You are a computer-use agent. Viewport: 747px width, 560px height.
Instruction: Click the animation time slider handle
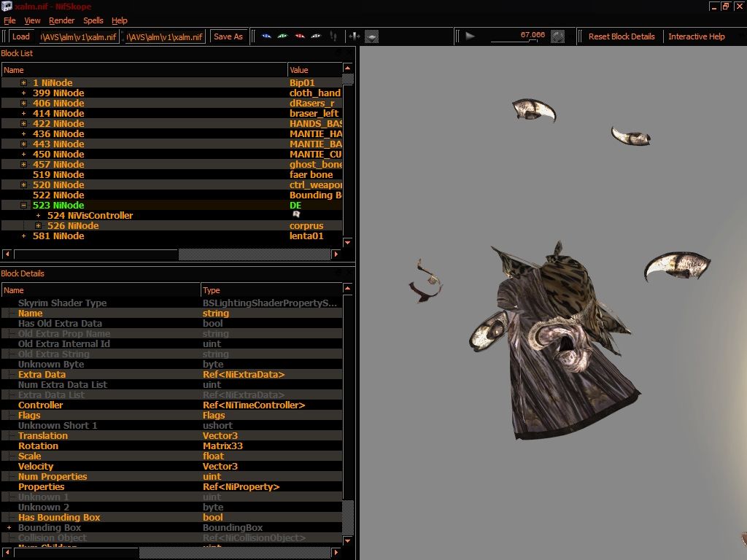(533, 42)
